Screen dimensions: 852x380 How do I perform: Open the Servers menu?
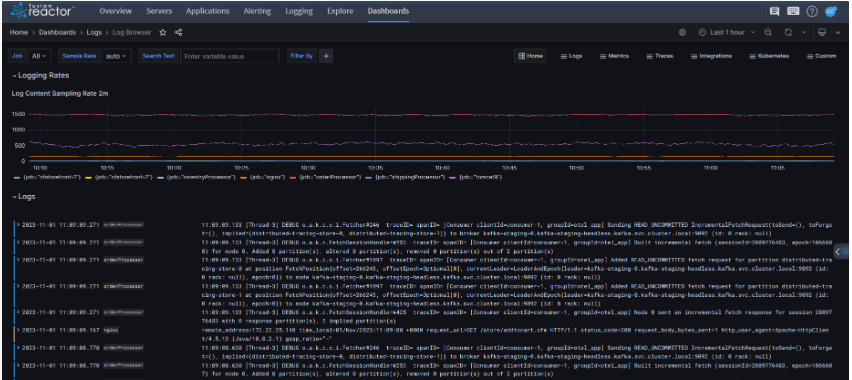click(x=159, y=11)
